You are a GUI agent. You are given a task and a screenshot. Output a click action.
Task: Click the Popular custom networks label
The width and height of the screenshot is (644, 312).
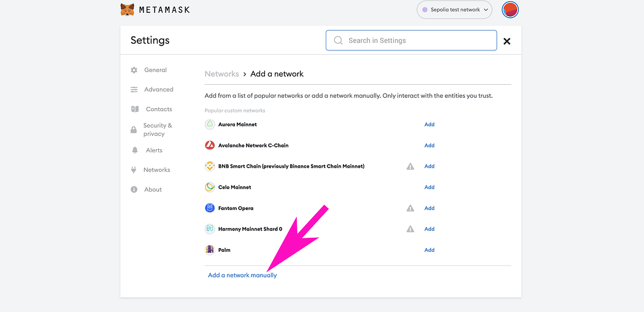click(x=235, y=111)
